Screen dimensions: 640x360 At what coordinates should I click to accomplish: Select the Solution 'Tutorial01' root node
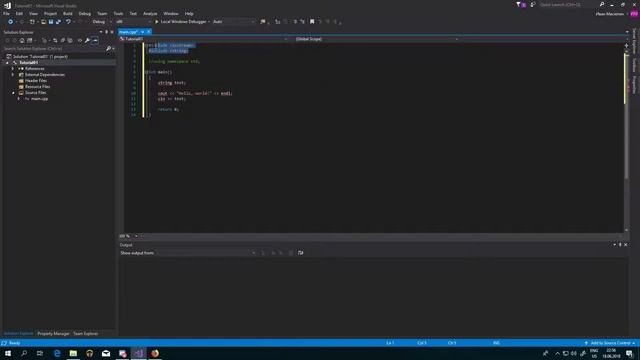(x=40, y=57)
